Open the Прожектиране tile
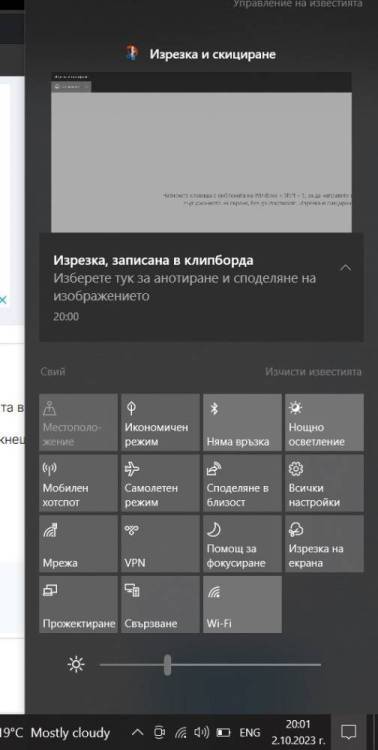This screenshot has height=750, width=378. 78,605
